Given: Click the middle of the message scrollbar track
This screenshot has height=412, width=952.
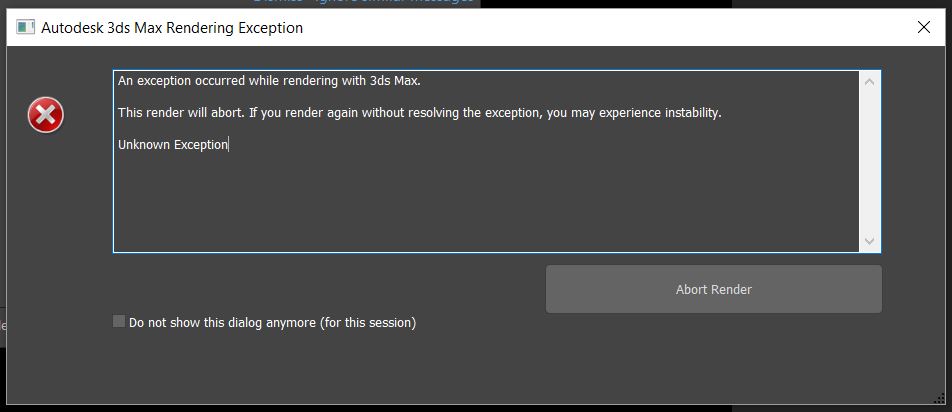Looking at the screenshot, I should pyautogui.click(x=869, y=161).
